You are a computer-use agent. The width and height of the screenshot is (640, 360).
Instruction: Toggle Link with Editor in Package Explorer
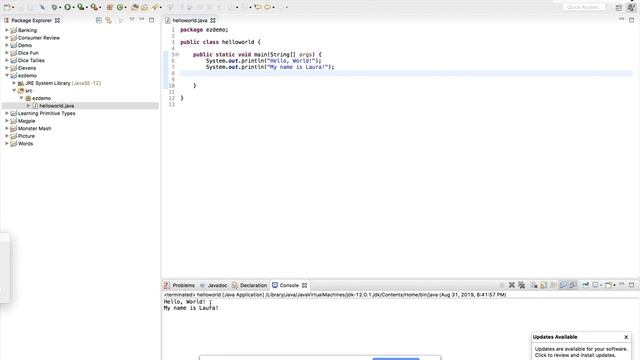(109, 20)
